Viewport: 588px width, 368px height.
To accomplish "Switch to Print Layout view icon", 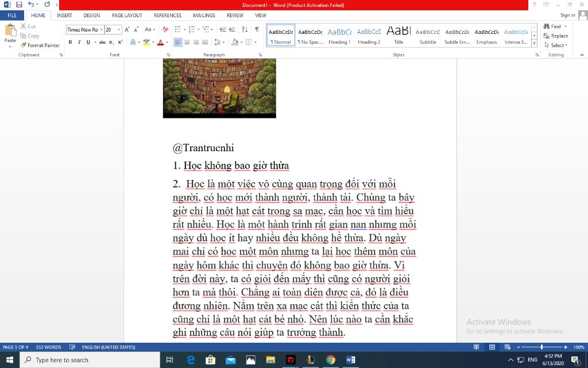I will (492, 347).
